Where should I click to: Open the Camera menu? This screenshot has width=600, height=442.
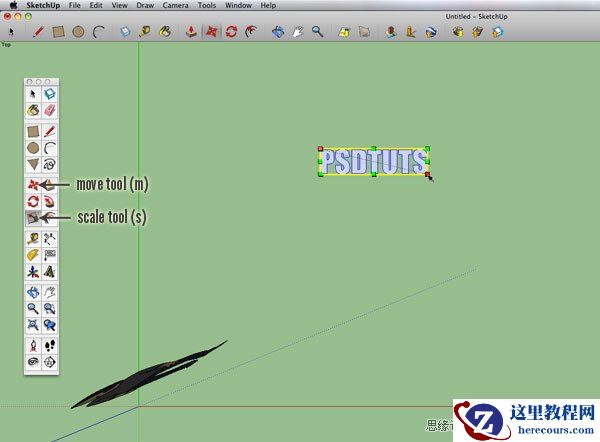(x=176, y=5)
